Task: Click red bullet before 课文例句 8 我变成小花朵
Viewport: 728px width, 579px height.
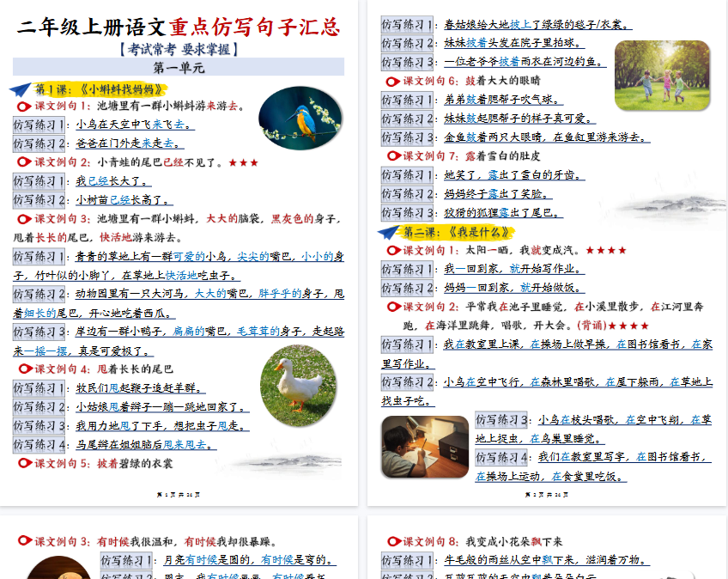Action: [x=394, y=542]
